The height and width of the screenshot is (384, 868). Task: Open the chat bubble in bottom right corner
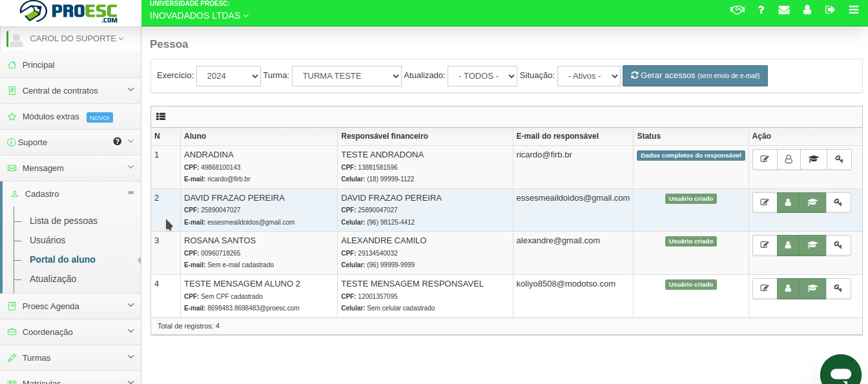[x=840, y=374]
